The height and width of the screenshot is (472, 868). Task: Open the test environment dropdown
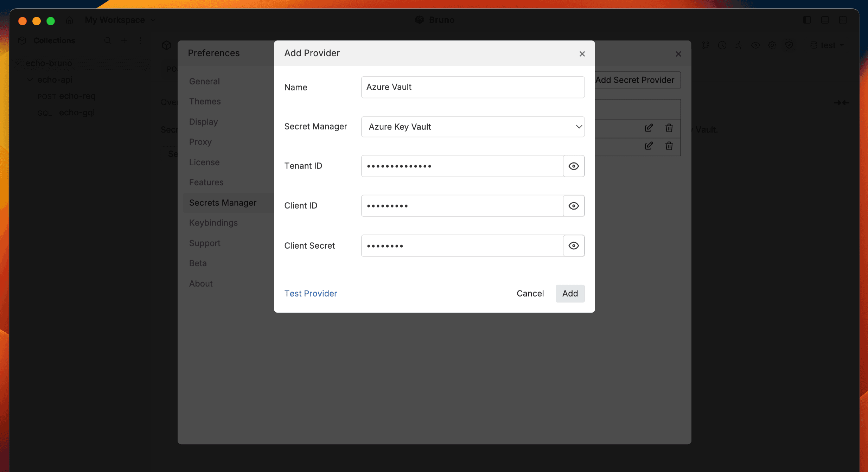[x=827, y=45]
